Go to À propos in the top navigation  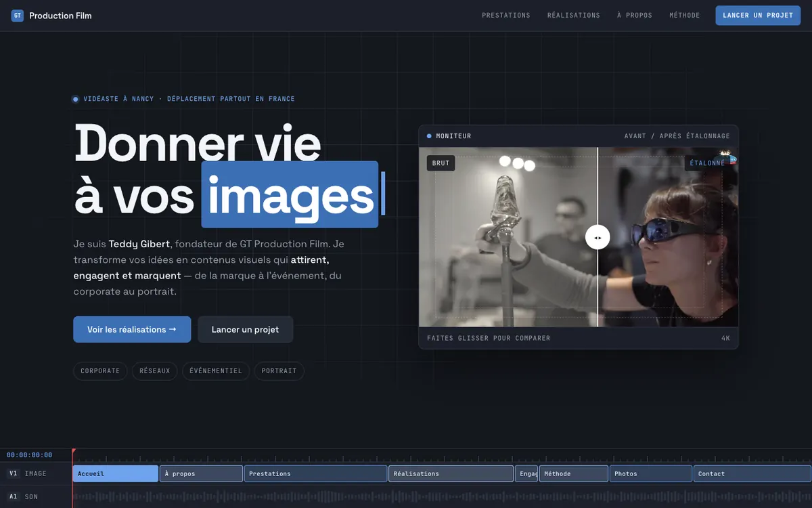pos(635,16)
